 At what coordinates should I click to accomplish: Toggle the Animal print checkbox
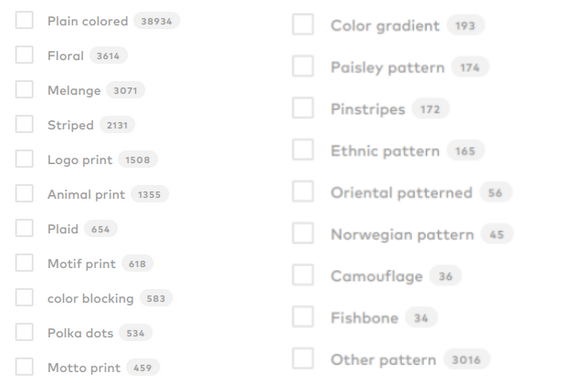(24, 193)
